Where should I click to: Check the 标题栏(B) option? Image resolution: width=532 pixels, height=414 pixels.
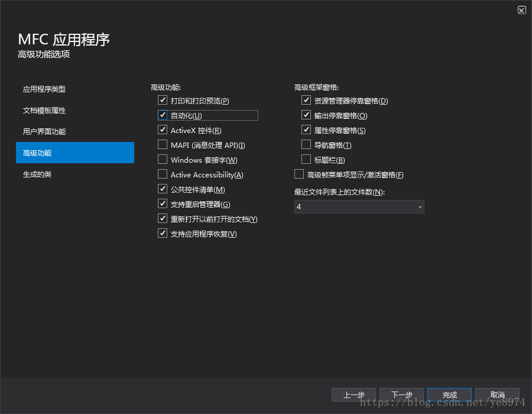306,159
